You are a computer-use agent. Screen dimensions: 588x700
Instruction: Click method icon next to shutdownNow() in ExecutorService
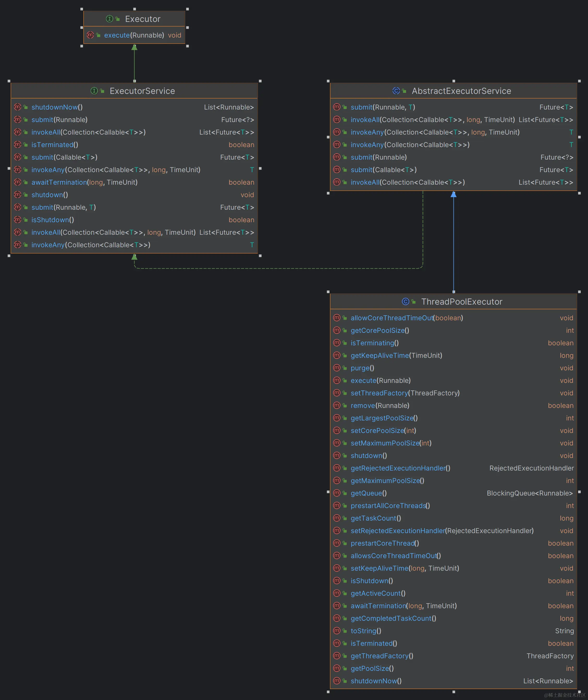click(17, 107)
